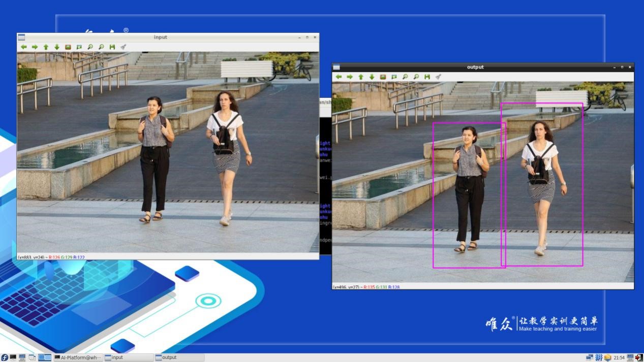This screenshot has height=362, width=644.
Task: Click the logout icon in the system tray
Action: click(639, 357)
